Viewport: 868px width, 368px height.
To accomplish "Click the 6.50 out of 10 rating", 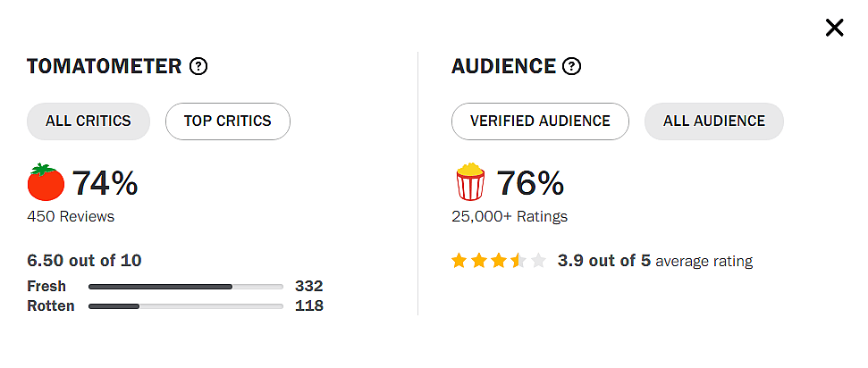I will [x=84, y=261].
